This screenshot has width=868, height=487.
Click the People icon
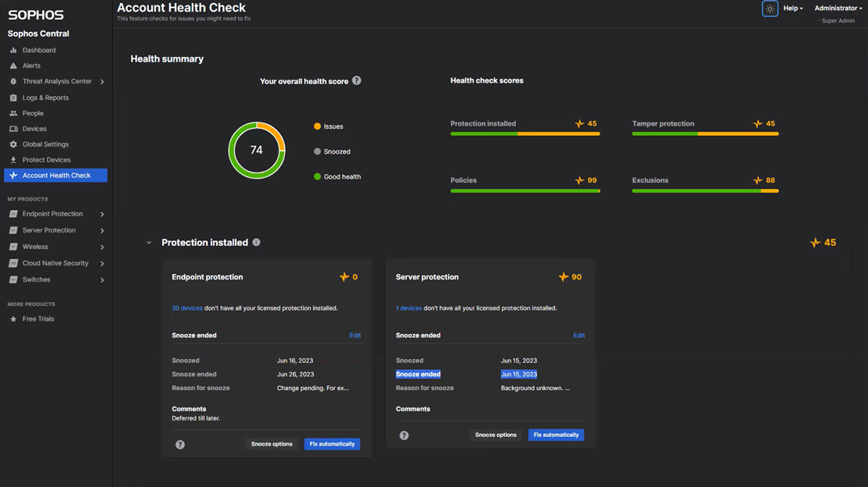(12, 113)
